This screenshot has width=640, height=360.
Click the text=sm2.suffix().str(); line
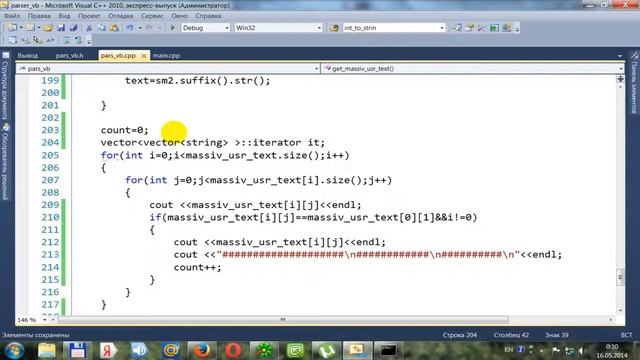pyautogui.click(x=198, y=80)
